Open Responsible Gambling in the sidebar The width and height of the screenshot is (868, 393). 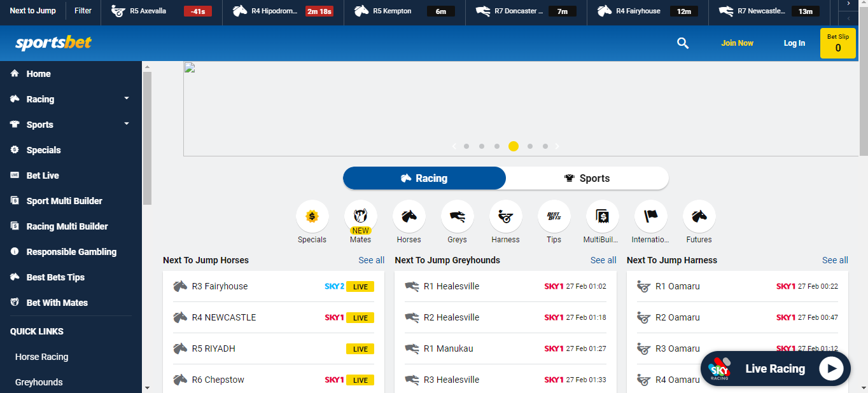click(x=71, y=252)
